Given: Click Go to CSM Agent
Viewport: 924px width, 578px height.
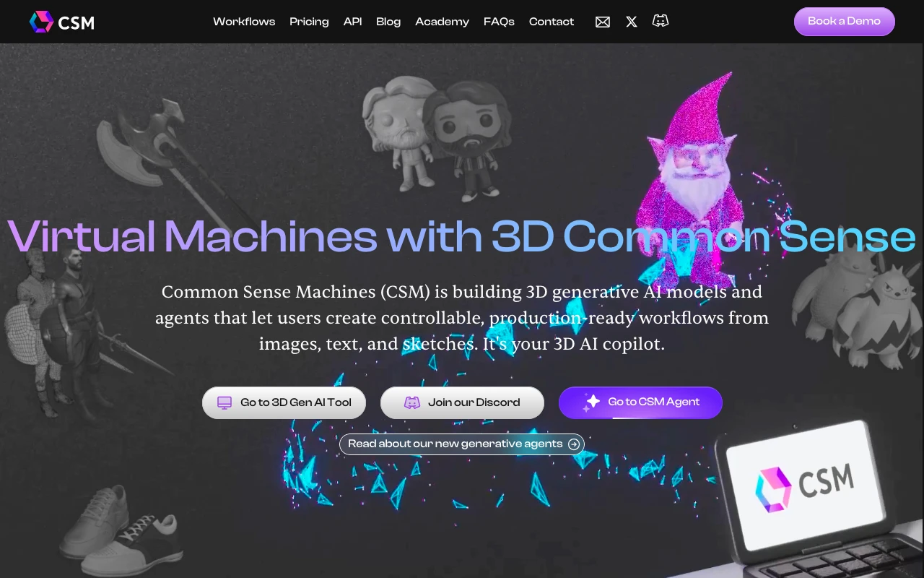Looking at the screenshot, I should (x=640, y=402).
